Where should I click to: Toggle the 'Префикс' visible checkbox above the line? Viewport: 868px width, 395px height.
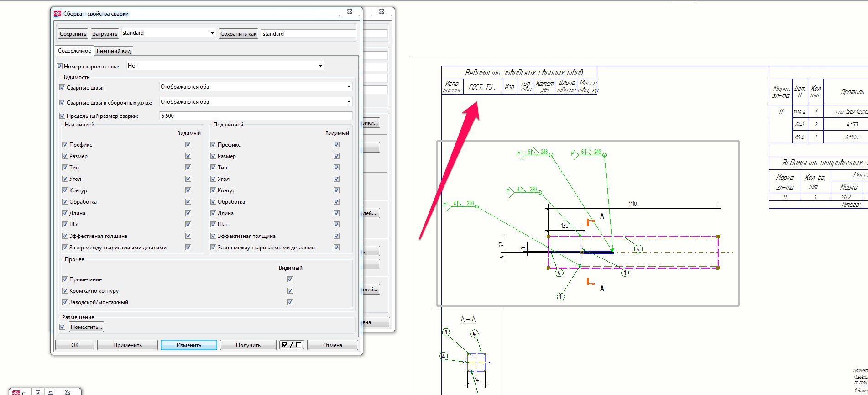(x=188, y=145)
